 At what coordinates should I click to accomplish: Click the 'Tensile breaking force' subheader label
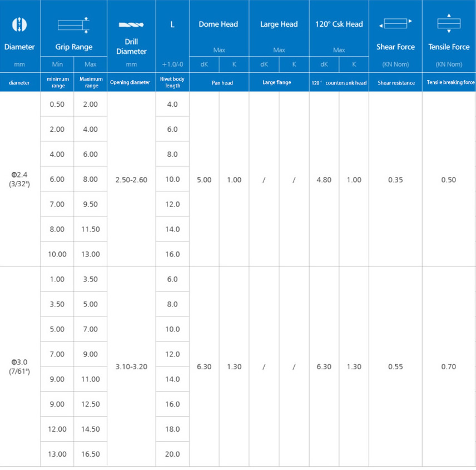tap(450, 82)
